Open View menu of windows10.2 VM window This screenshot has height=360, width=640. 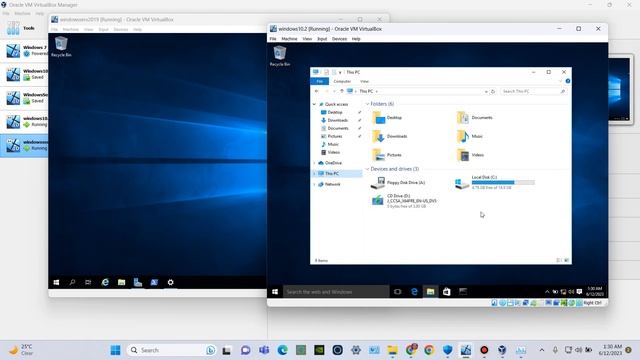307,39
